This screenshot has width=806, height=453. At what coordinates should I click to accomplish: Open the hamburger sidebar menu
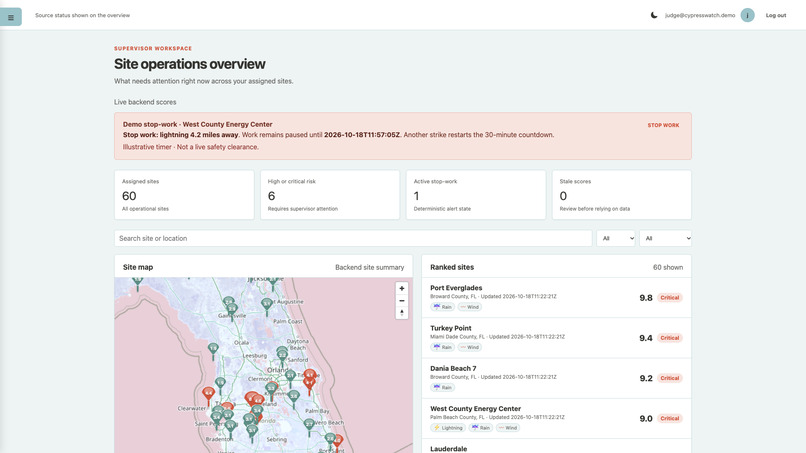pos(11,17)
